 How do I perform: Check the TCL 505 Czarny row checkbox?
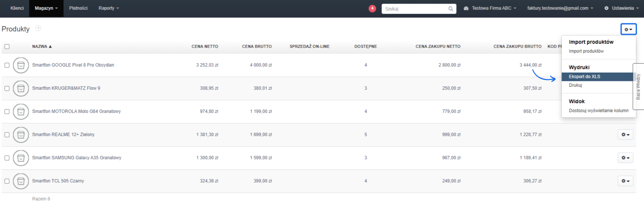tap(7, 181)
